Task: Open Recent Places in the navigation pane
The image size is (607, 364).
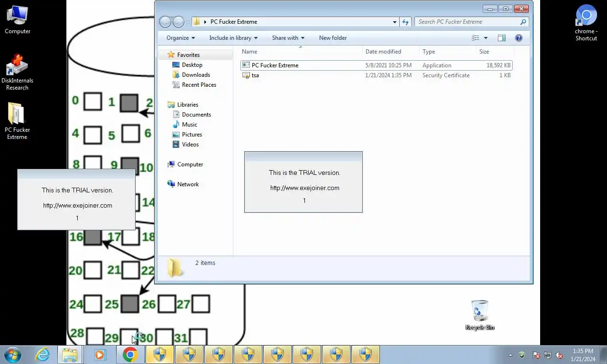Action: (199, 85)
